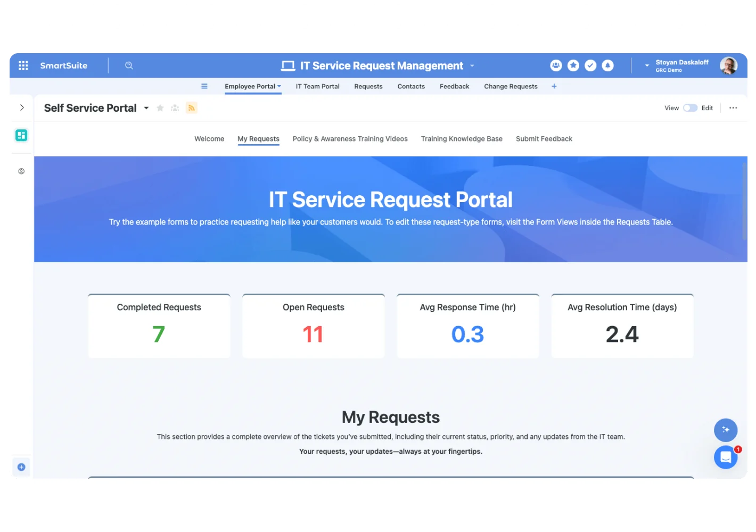
Task: Open the hamburger menu beside Employee Portal
Action: click(x=204, y=86)
